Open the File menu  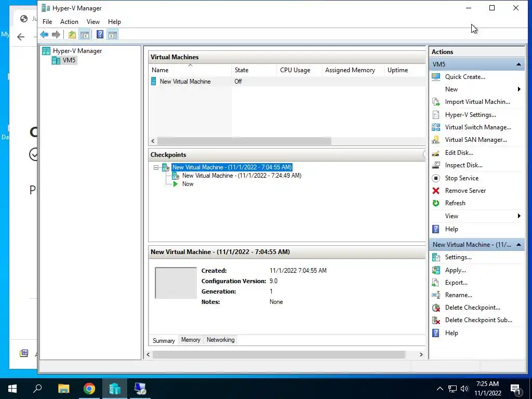47,22
